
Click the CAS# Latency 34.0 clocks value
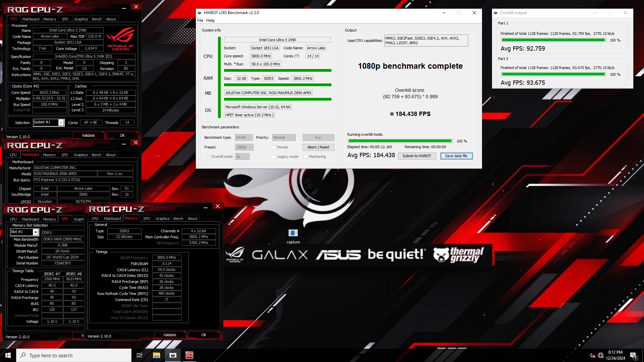166,269
